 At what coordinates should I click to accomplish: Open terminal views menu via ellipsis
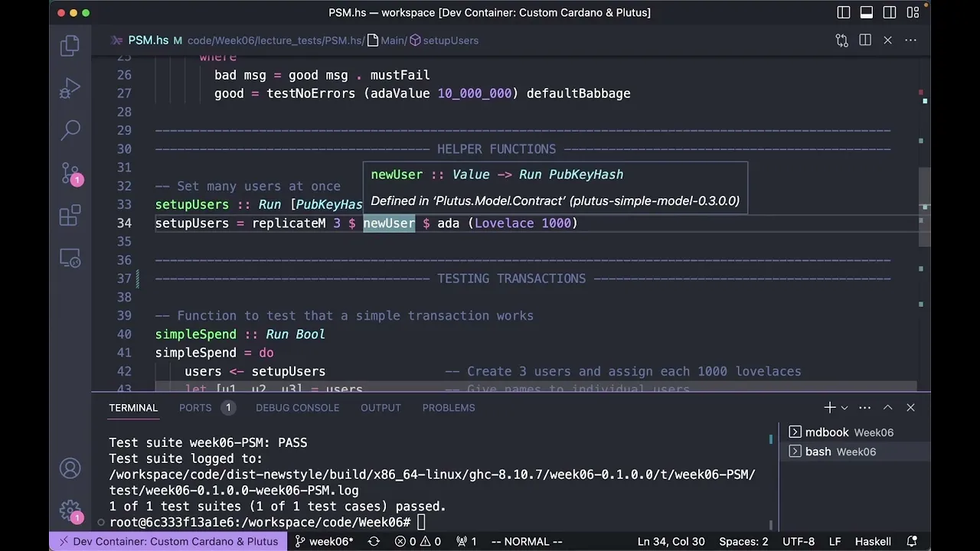pos(864,407)
